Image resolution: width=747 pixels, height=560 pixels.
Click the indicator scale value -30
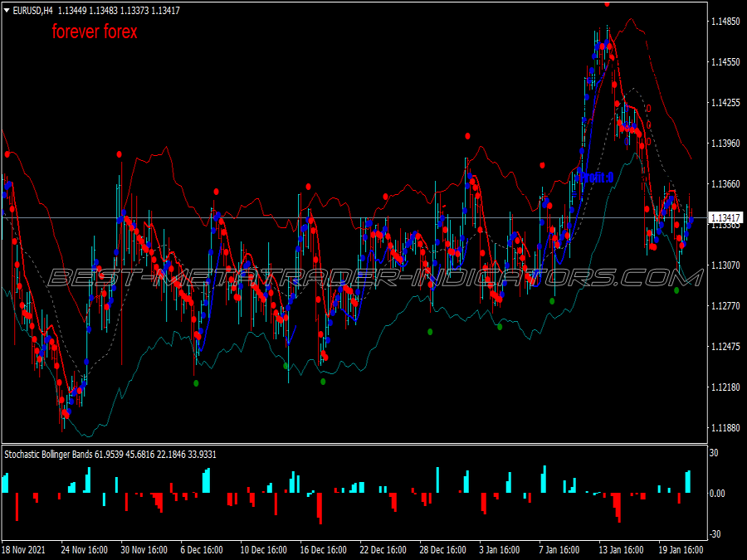715,534
